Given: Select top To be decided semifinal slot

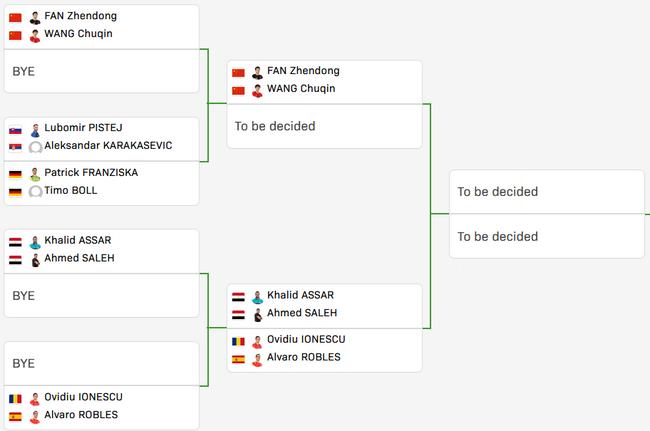Looking at the screenshot, I should pyautogui.click(x=547, y=192).
